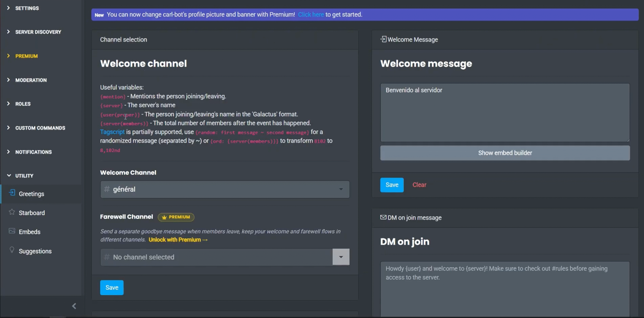Save the Welcome message
Viewport: 644px width, 318px height.
tap(392, 185)
